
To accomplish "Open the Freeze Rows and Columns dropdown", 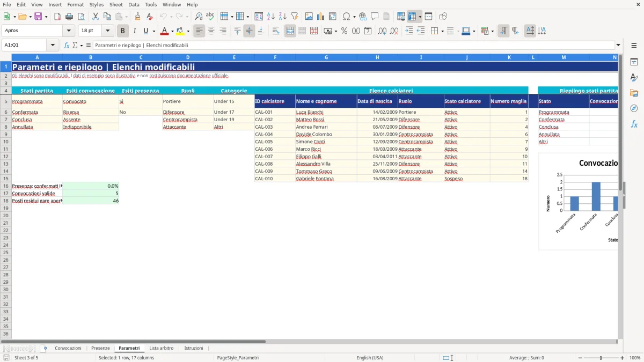I will tap(420, 17).
